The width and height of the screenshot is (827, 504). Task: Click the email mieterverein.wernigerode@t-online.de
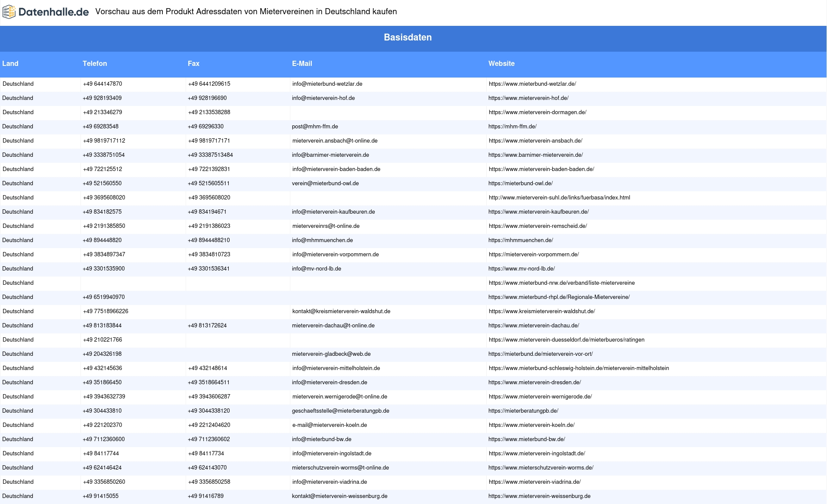340,397
